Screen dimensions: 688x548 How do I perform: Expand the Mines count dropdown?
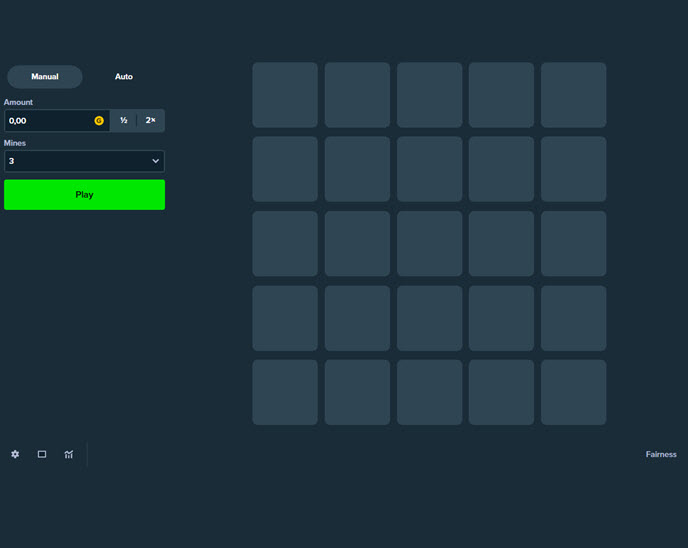84,161
